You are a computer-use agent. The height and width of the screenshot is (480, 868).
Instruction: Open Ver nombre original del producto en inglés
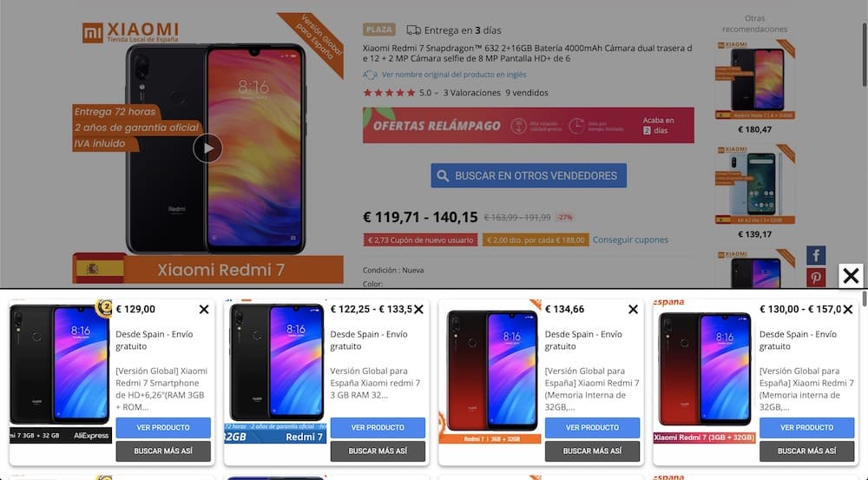click(x=454, y=75)
